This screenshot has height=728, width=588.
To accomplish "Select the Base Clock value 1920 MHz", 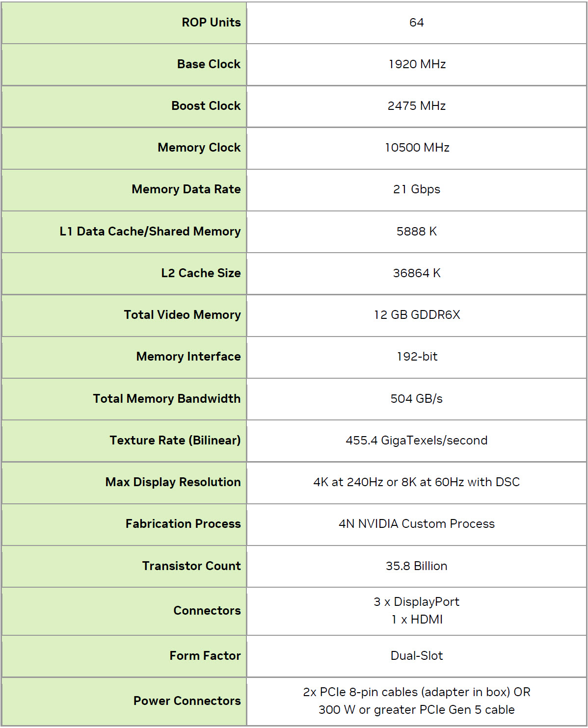I will click(417, 64).
